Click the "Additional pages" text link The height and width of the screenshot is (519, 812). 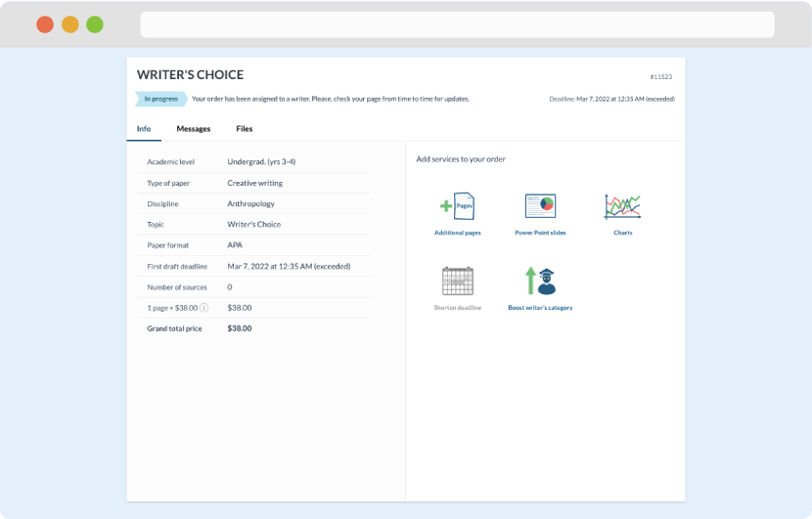(458, 234)
